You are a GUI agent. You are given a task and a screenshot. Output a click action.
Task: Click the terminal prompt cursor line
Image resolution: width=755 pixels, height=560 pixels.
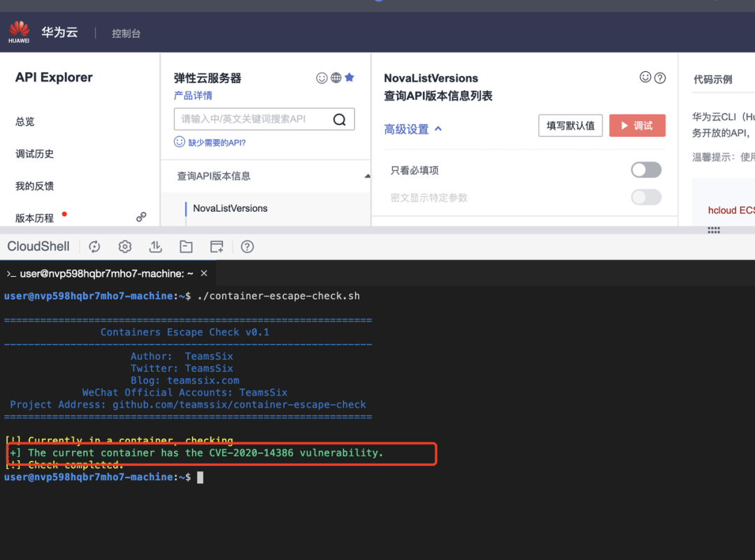[x=103, y=478]
